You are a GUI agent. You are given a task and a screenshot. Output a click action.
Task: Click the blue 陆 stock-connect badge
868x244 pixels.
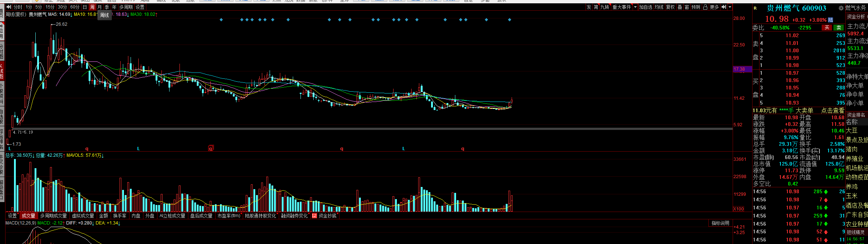(x=830, y=20)
